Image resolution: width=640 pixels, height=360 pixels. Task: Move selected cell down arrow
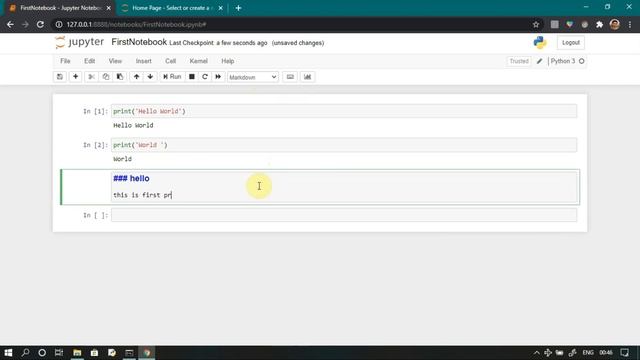click(150, 77)
